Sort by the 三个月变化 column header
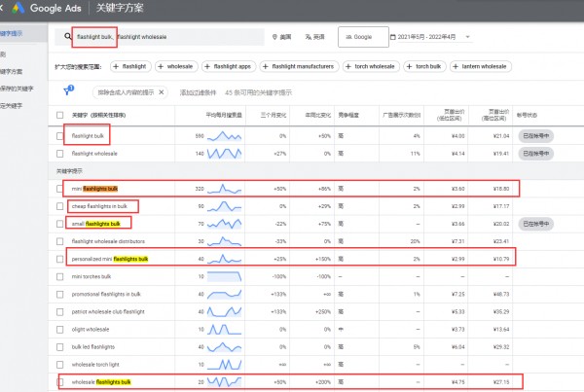This screenshot has width=584, height=392. coord(273,115)
